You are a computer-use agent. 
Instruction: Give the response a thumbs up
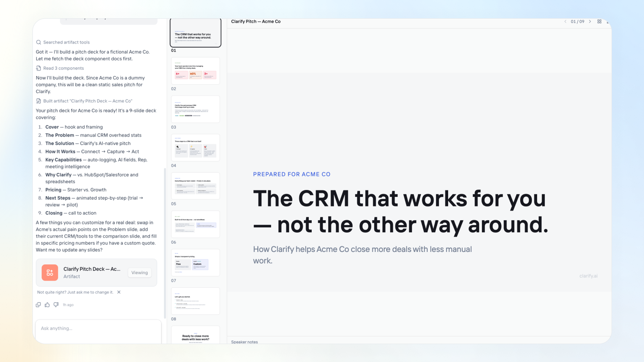point(47,305)
